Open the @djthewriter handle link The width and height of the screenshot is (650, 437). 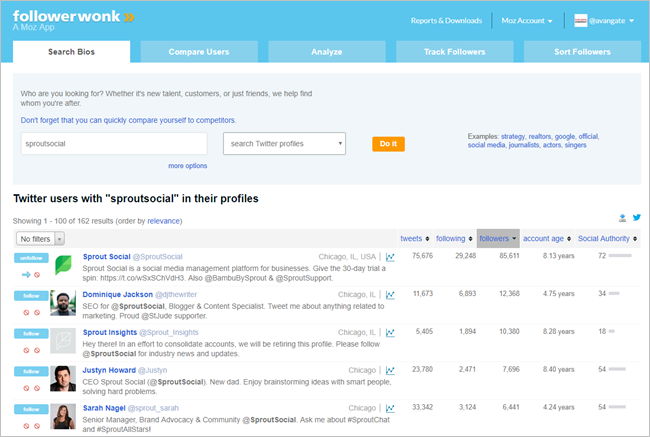pos(176,294)
